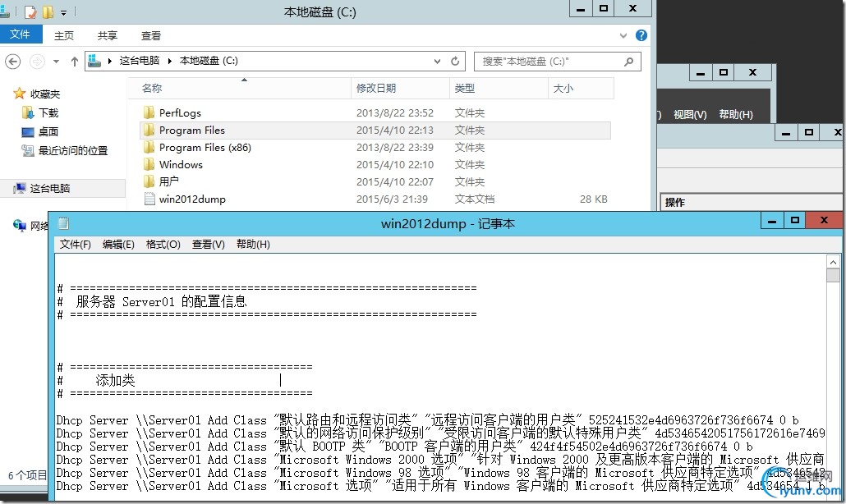Viewport: 846px width, 504px height.
Task: Click 本地磁盘 (C:) in the address breadcrumb
Action: tap(209, 61)
